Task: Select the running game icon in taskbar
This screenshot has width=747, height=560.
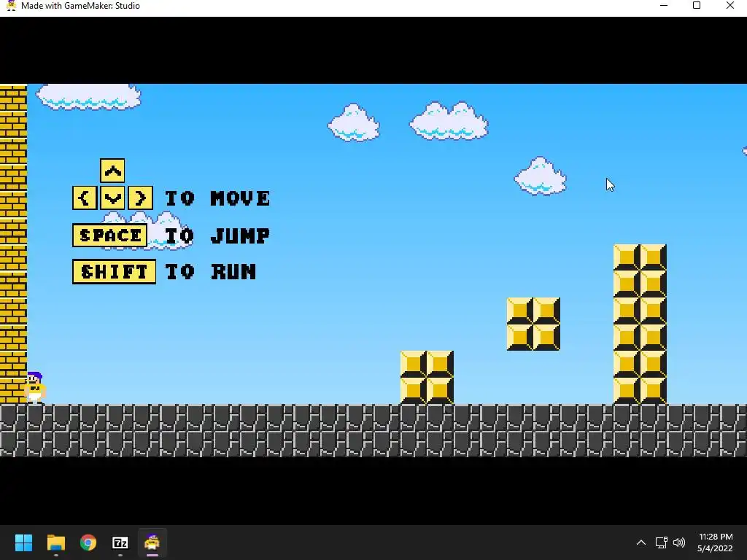Action: coord(152,542)
